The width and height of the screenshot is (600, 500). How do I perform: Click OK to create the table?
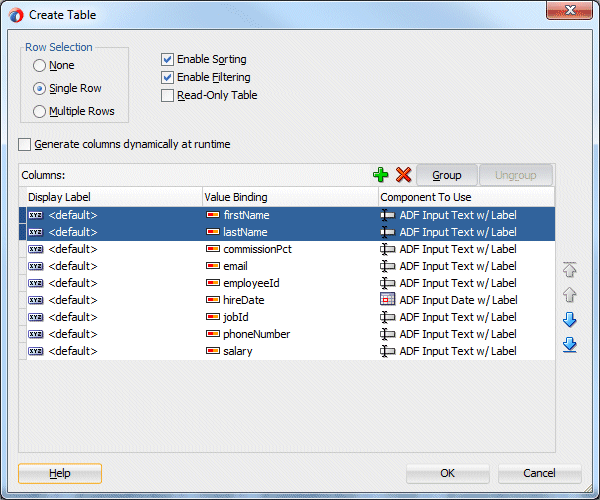(447, 473)
